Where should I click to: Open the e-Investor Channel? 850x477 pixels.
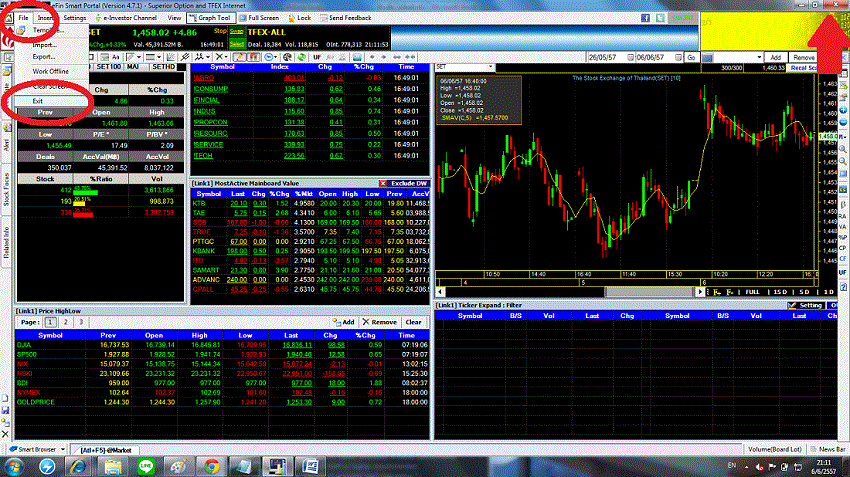pos(126,18)
